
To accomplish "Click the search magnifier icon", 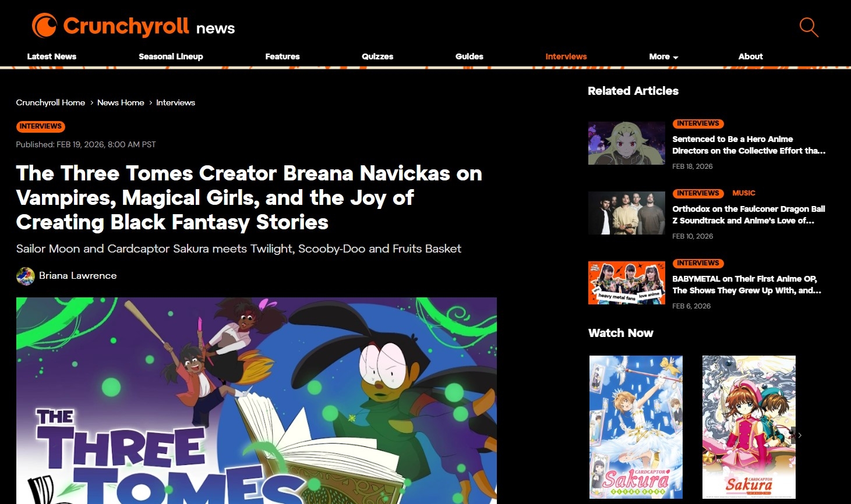I will click(x=809, y=27).
